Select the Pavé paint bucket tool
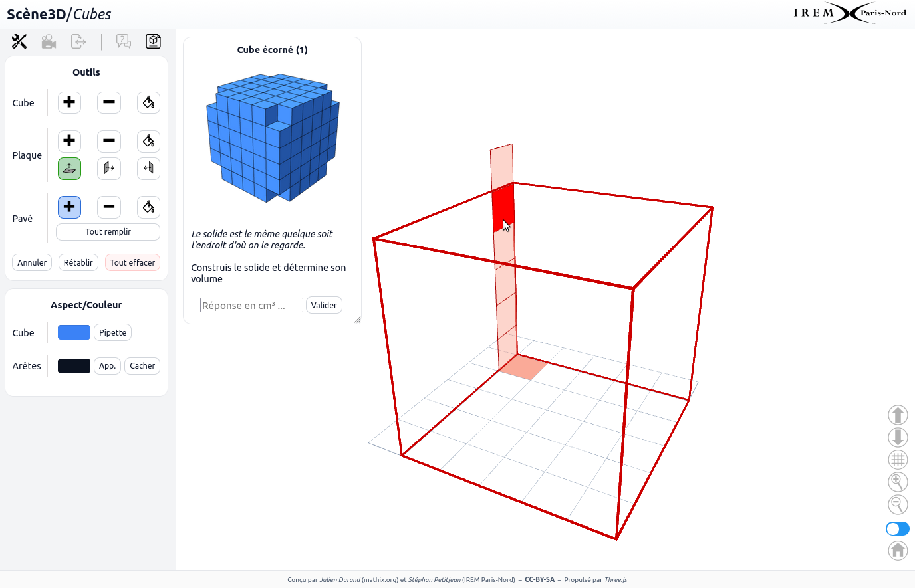Viewport: 915px width, 588px height. (x=148, y=207)
